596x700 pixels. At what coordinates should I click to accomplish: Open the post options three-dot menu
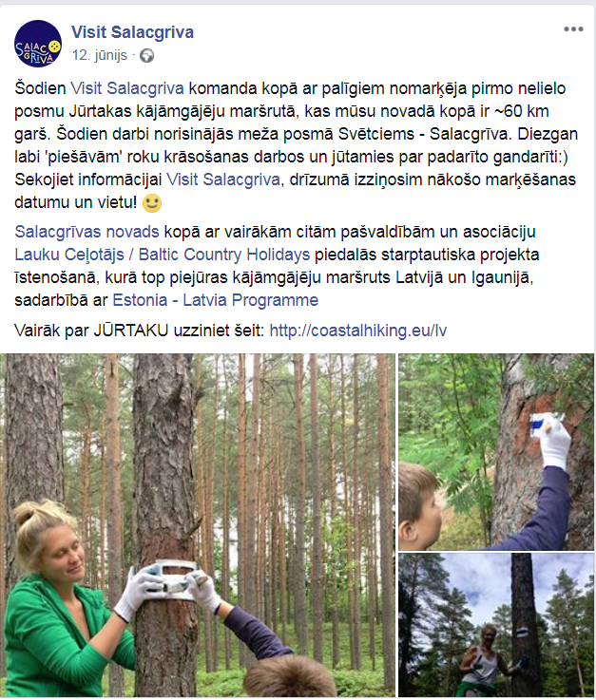click(x=573, y=29)
